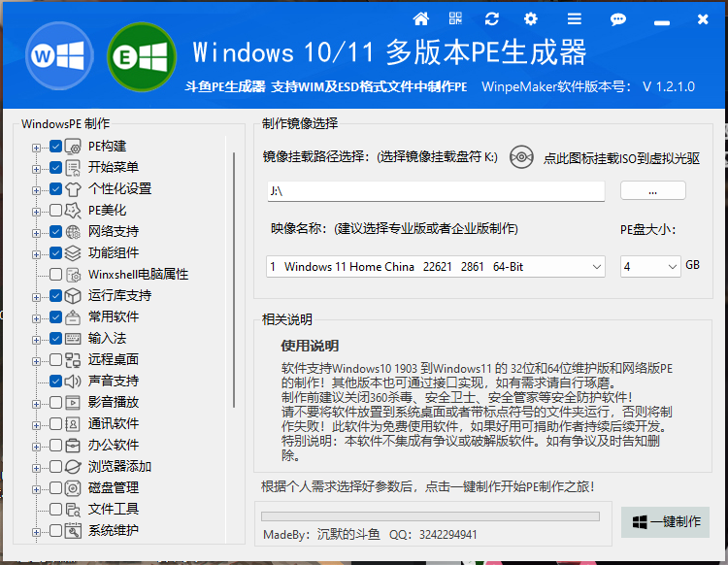Click the 文件工具 search-file icon

pos(73,510)
